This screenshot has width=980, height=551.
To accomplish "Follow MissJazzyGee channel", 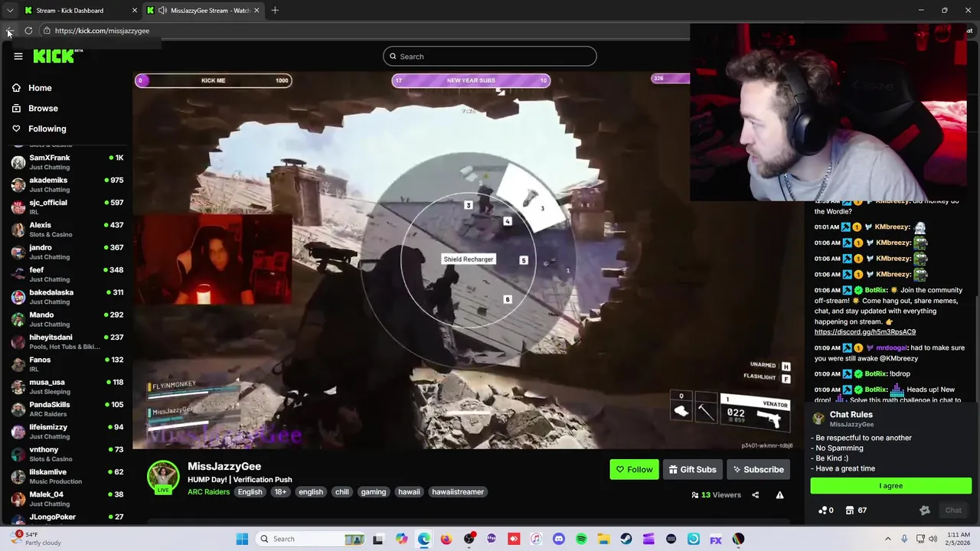I will point(635,469).
